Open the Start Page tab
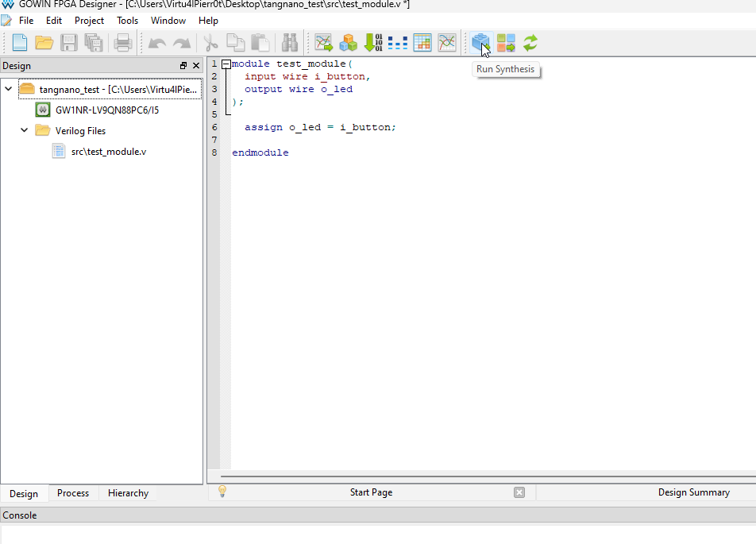Viewport: 756px width, 544px height. tap(372, 492)
